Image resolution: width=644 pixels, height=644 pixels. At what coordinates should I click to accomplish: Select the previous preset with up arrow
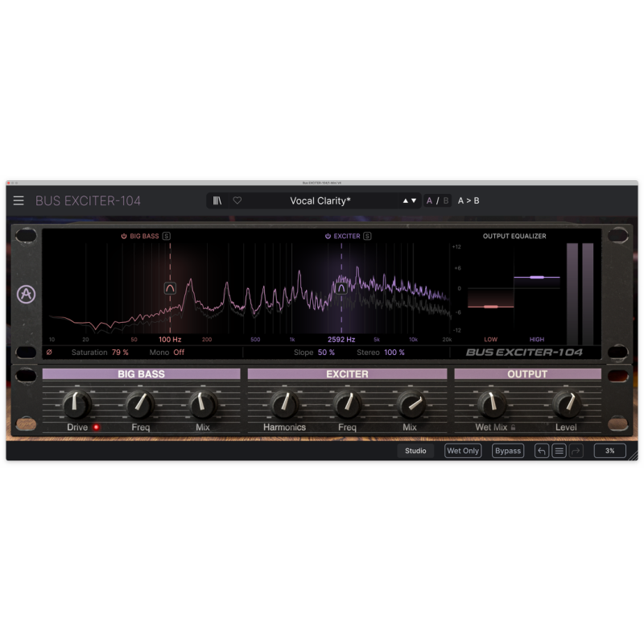tap(406, 200)
